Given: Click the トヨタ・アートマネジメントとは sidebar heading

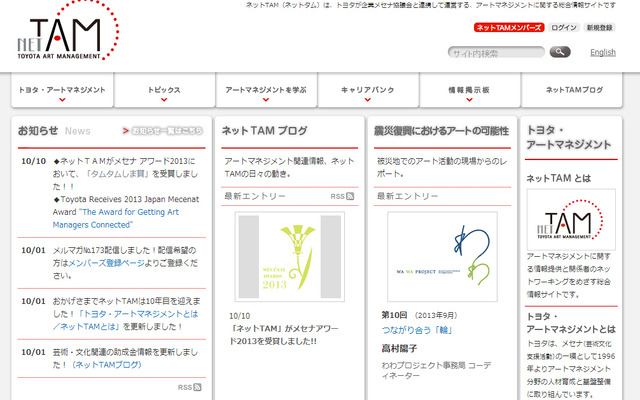Looking at the screenshot, I should [571, 322].
